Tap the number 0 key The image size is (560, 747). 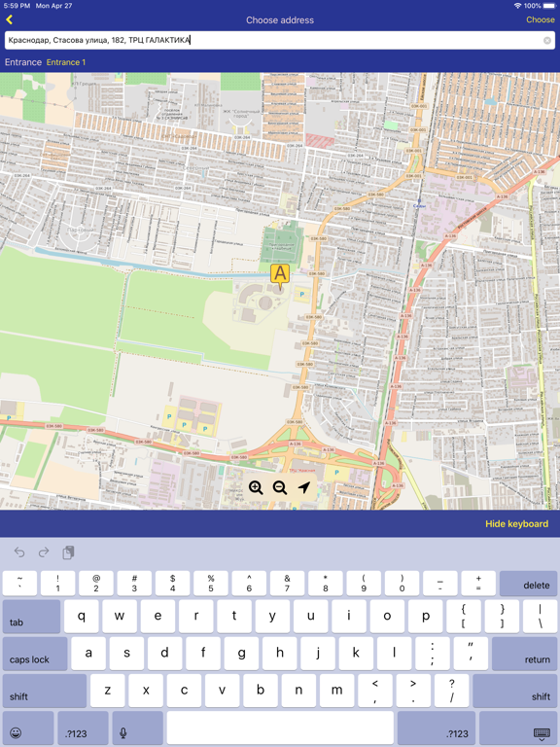click(402, 584)
